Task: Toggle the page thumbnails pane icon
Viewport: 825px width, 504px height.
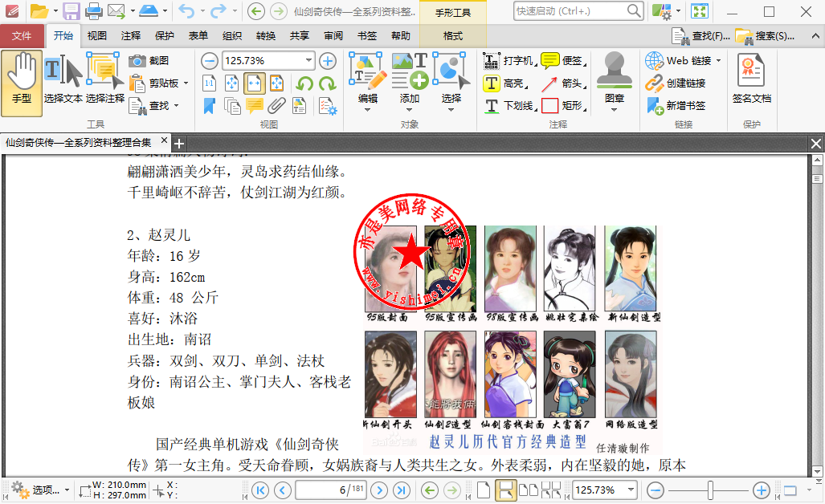Action: point(232,106)
